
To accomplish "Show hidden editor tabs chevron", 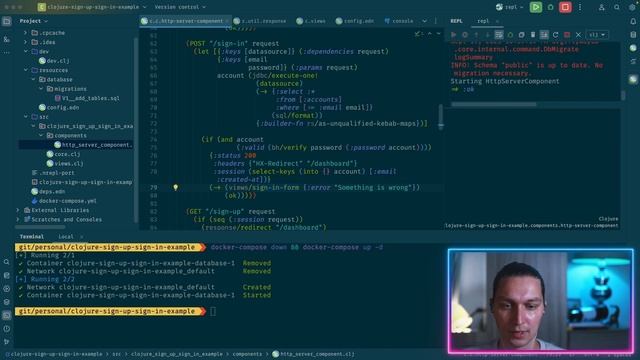I will [x=424, y=21].
